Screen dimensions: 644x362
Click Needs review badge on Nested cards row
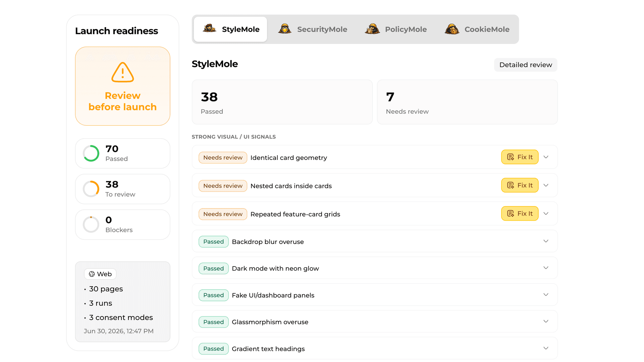tap(223, 186)
